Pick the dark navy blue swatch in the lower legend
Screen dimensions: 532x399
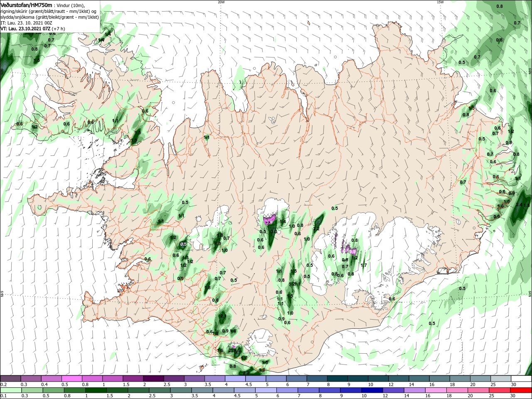point(373,390)
